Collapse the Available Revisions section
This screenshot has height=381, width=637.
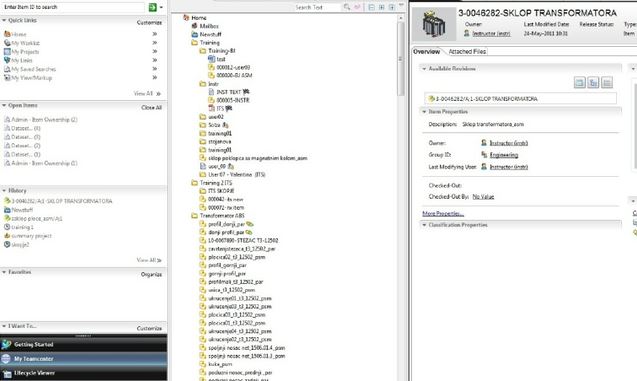click(424, 69)
